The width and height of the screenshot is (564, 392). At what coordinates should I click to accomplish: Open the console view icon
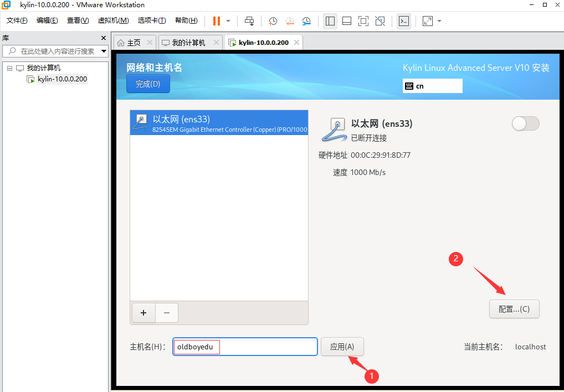tap(404, 21)
